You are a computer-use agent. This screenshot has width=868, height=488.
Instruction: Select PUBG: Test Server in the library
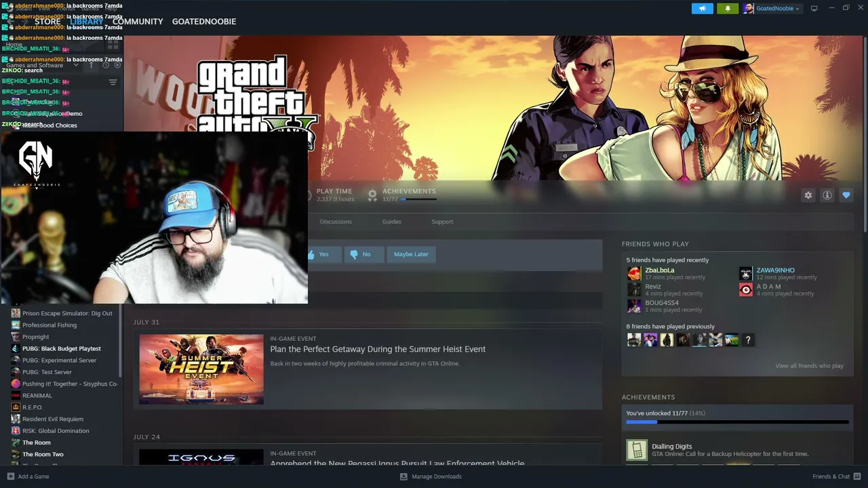point(47,372)
